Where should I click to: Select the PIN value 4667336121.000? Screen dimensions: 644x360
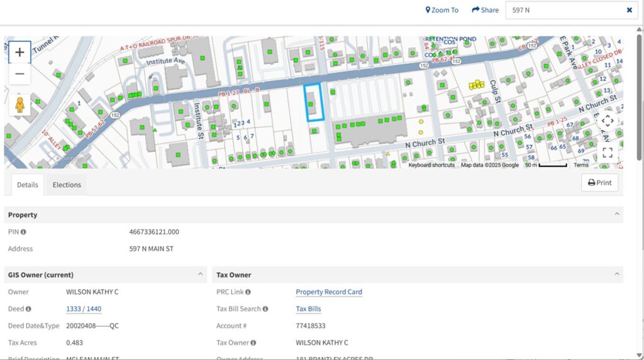click(154, 232)
